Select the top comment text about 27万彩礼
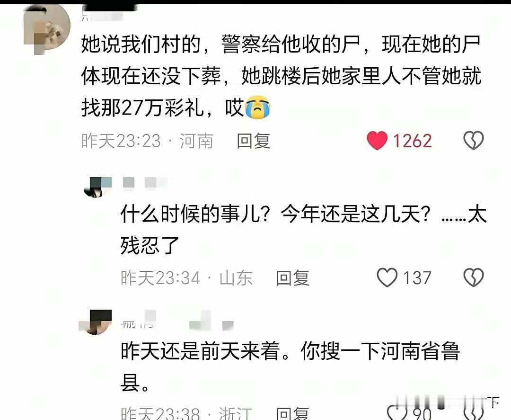The image size is (511, 420). pos(281,76)
